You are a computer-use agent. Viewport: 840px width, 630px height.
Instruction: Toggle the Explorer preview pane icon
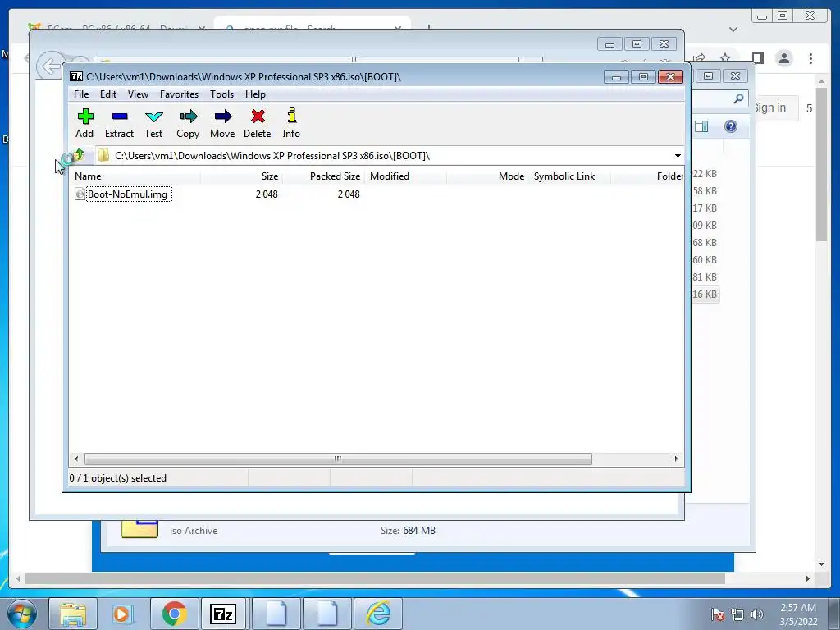click(x=701, y=126)
